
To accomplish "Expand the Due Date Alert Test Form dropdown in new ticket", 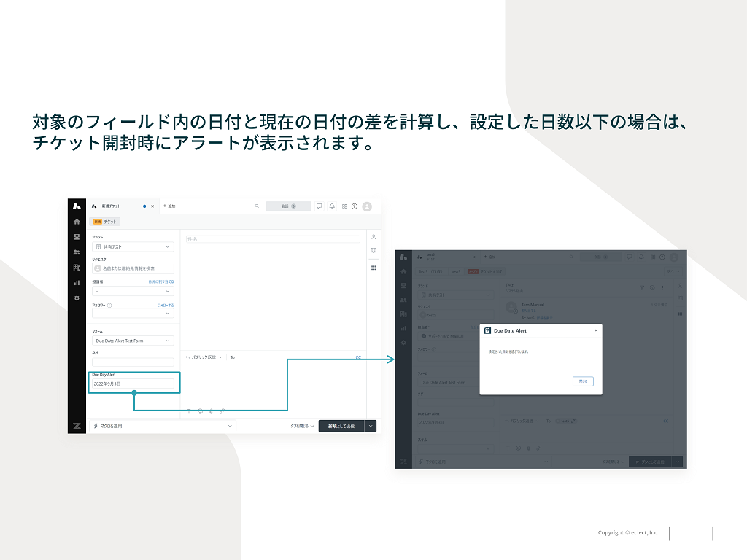I will click(133, 341).
